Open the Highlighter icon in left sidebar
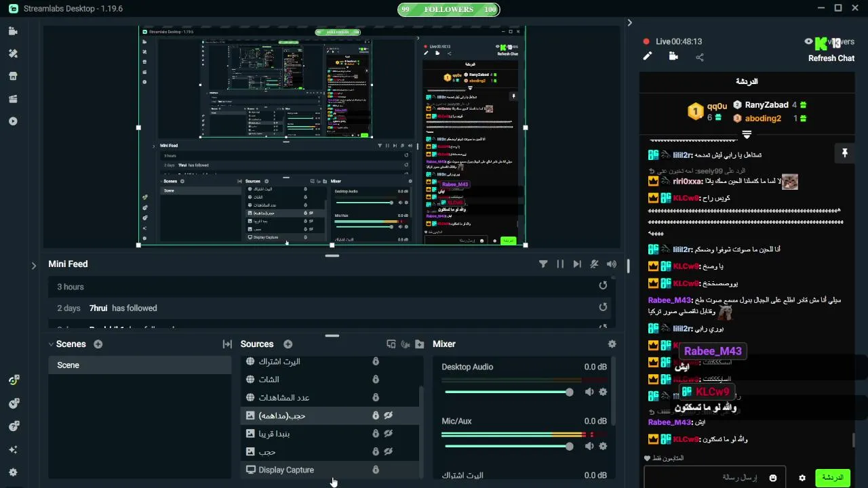Screen dimensions: 868x488 tap(13, 99)
